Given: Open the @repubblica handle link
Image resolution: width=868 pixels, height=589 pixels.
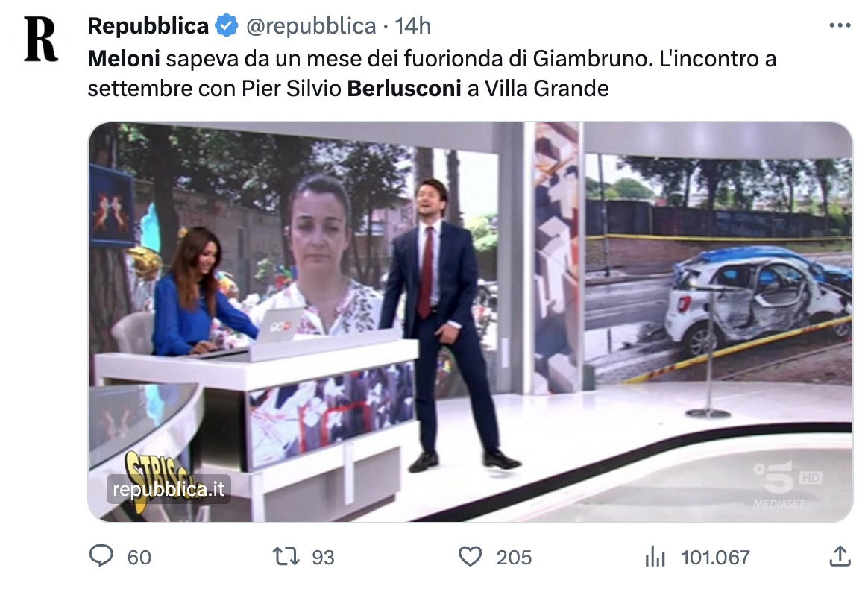Looking at the screenshot, I should (x=310, y=26).
